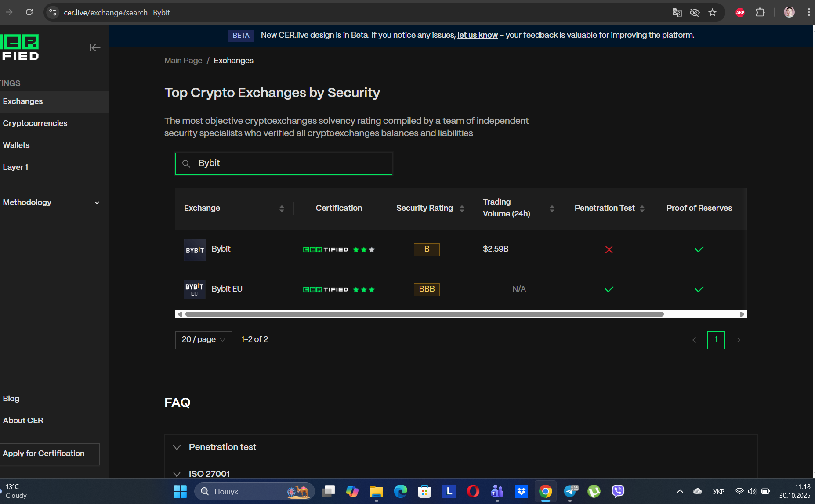
Task: Click the Exchanges breadcrumb
Action: coord(233,61)
